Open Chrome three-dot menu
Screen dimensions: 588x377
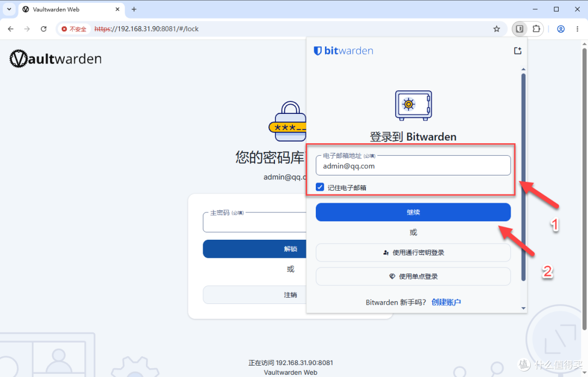tap(578, 29)
